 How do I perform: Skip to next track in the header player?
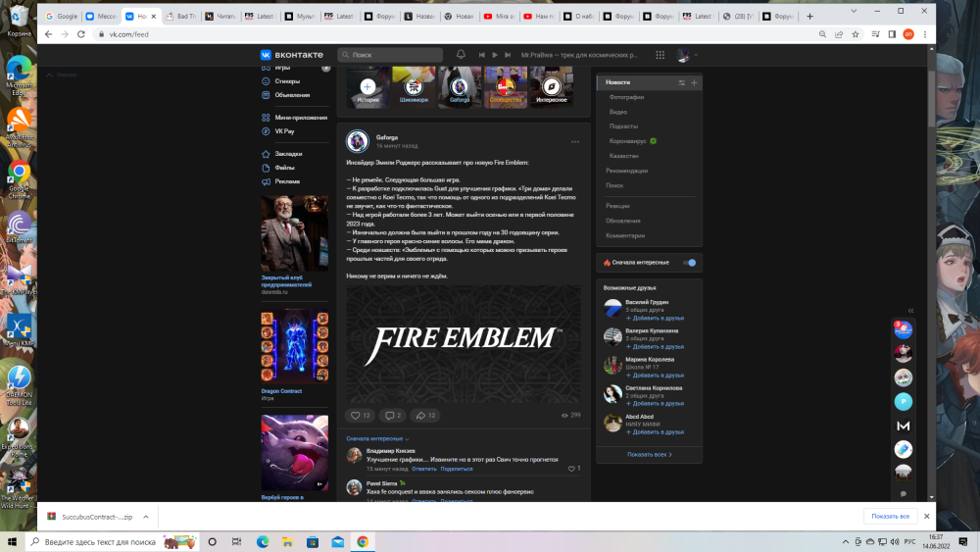[x=508, y=55]
